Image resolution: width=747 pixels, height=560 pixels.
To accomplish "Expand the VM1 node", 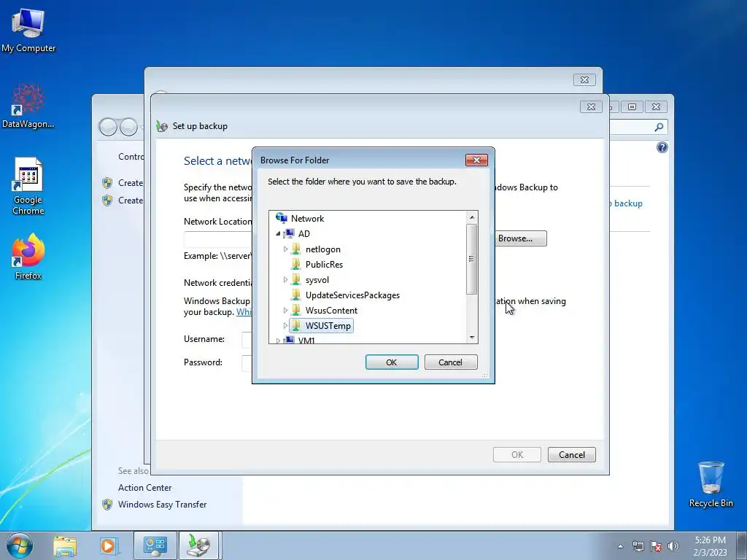I will [x=278, y=341].
